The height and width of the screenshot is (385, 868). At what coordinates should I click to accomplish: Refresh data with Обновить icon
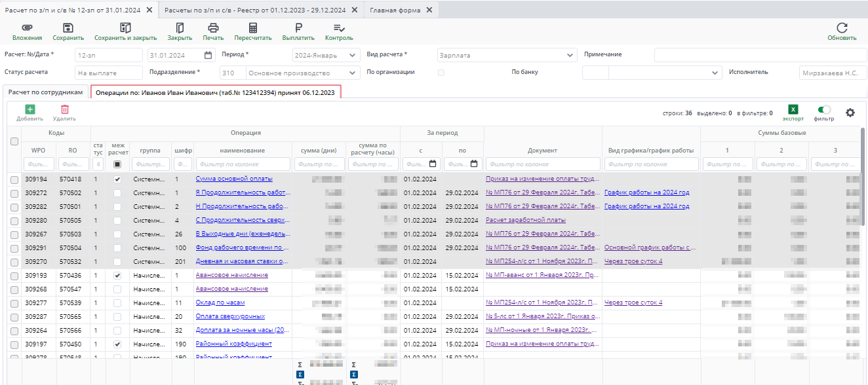click(842, 28)
